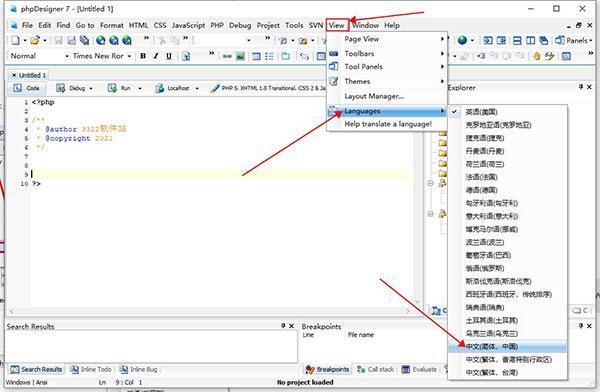Open the Open folder dropdown arrow

click(x=45, y=40)
